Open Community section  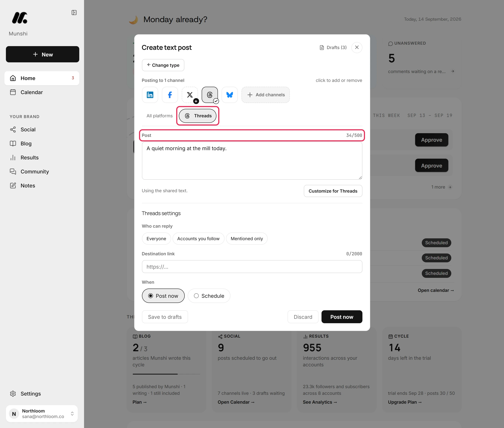42,172
